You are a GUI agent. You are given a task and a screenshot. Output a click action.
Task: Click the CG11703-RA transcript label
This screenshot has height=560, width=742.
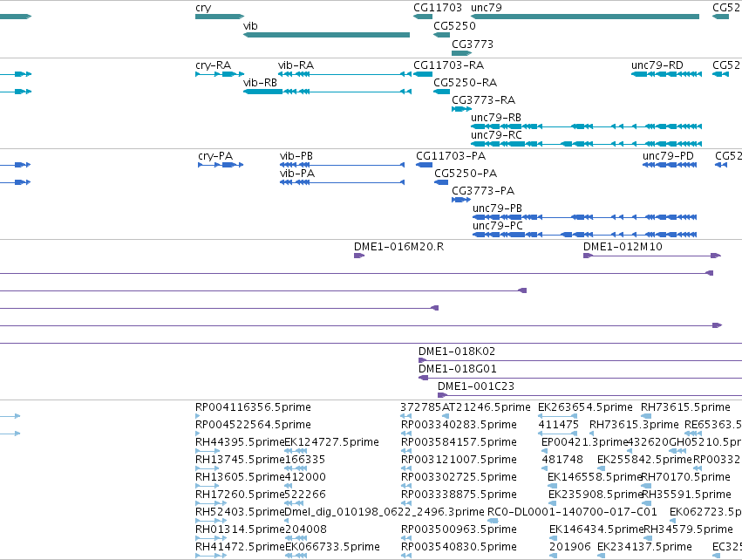[x=449, y=65]
